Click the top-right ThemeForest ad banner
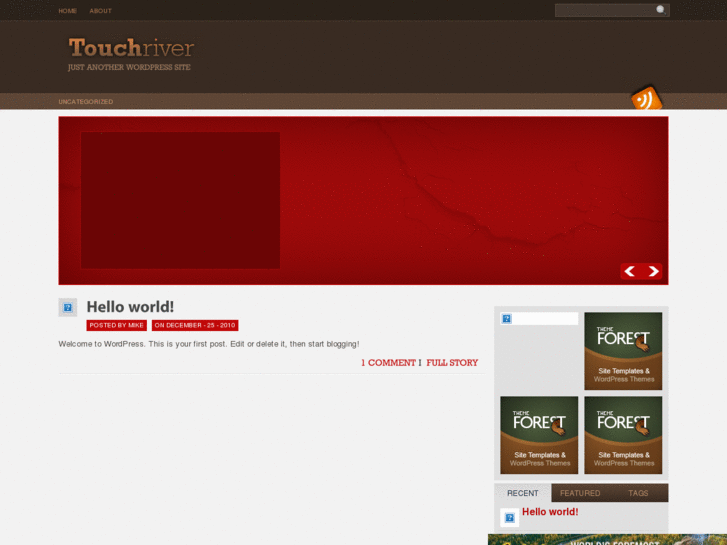 click(623, 351)
